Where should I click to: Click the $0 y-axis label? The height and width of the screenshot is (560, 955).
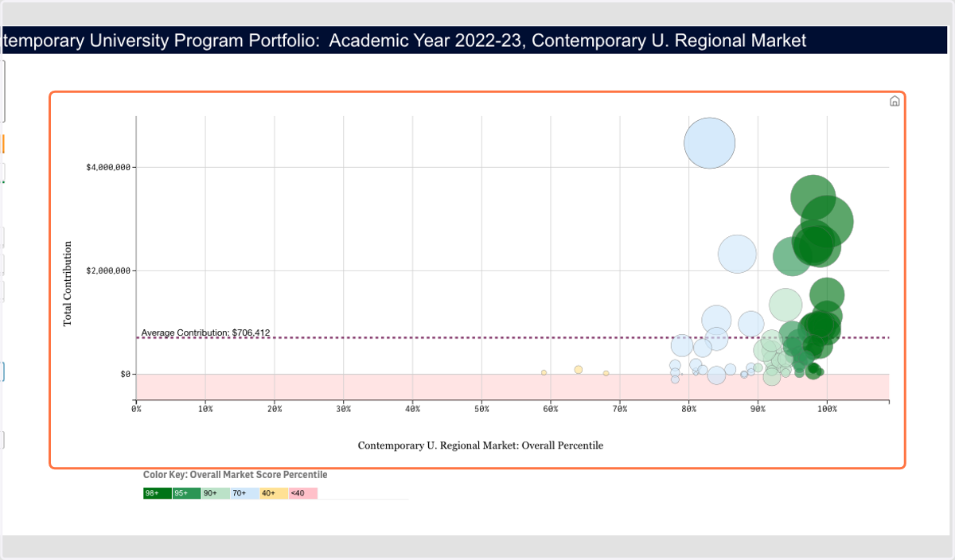pyautogui.click(x=126, y=374)
